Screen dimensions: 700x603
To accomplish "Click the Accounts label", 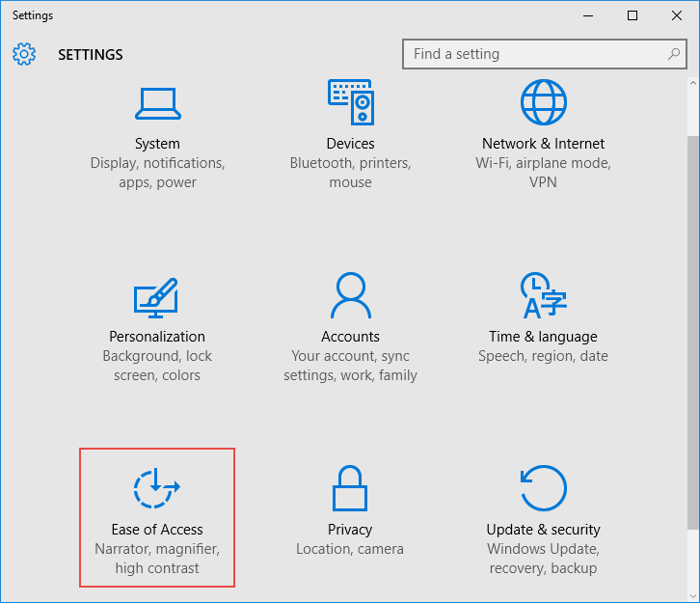I will [350, 337].
